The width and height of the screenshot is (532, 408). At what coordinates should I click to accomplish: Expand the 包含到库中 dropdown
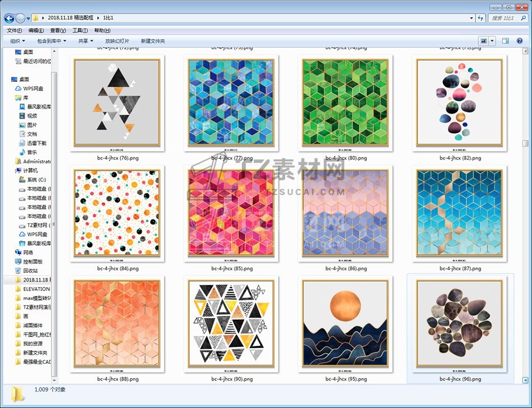(x=52, y=41)
